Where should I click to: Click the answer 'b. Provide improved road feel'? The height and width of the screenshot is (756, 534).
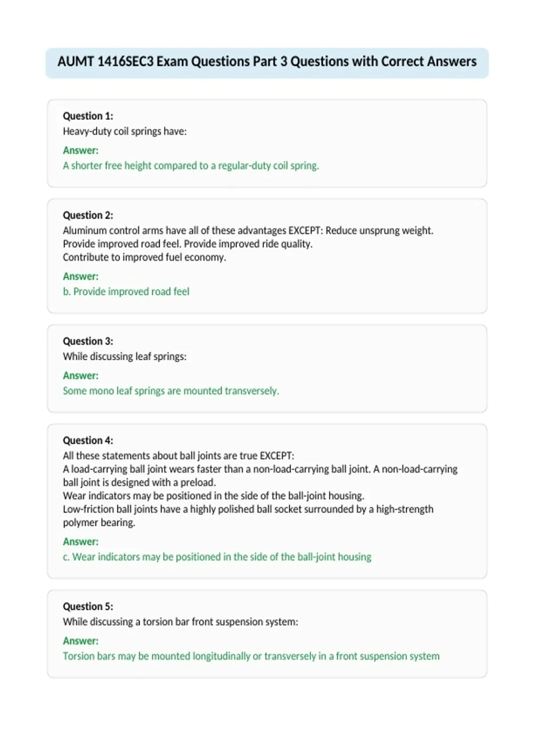(126, 292)
